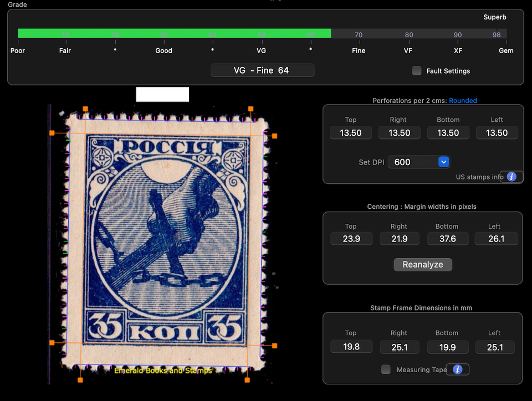Edit the Right frame dimension 25.1

tap(399, 347)
